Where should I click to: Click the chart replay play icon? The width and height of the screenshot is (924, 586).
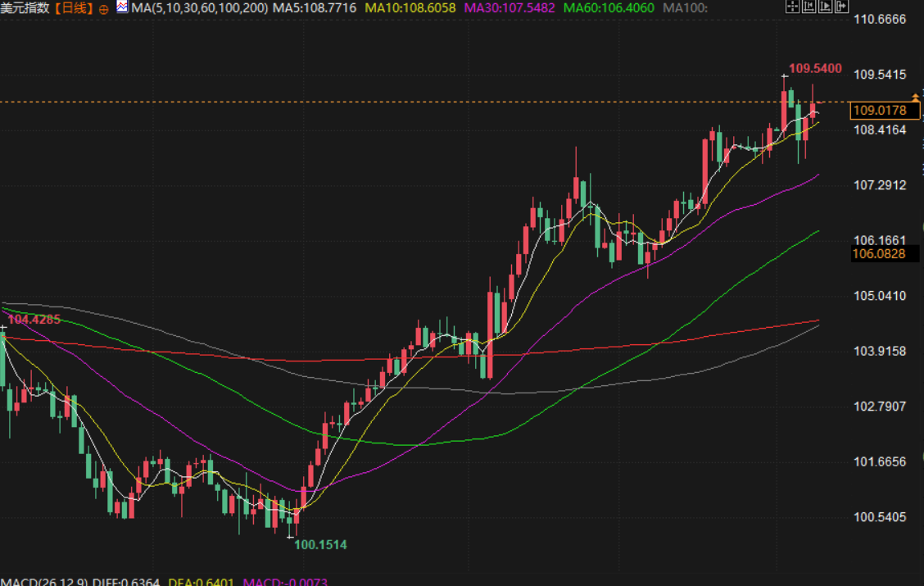point(824,7)
